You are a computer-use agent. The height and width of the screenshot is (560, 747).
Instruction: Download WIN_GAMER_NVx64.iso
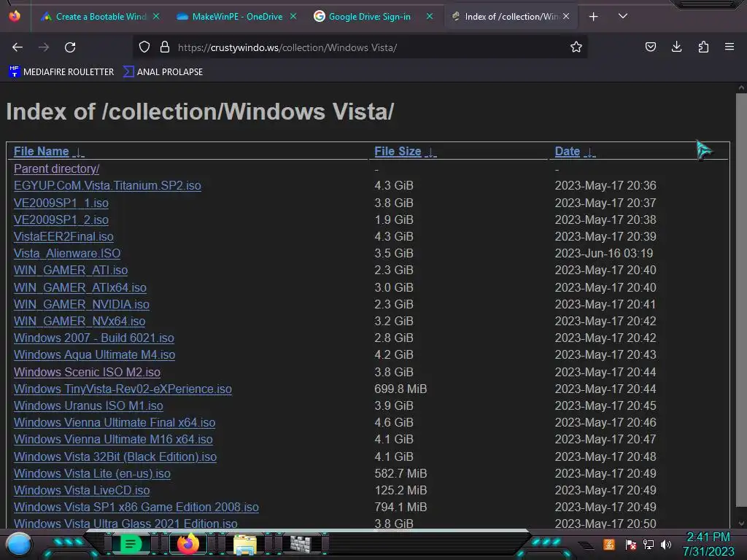(80, 321)
